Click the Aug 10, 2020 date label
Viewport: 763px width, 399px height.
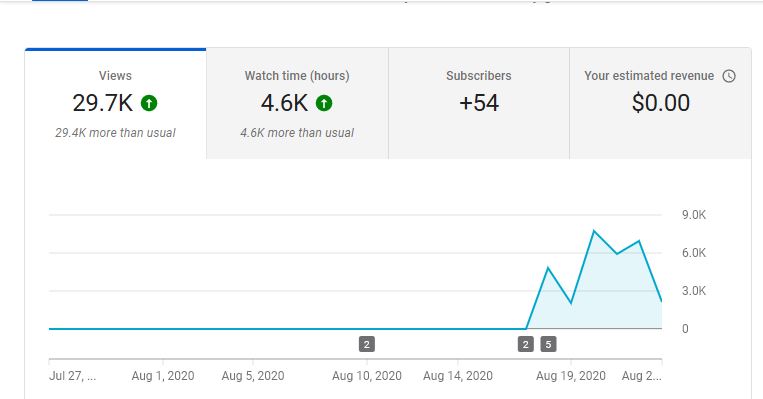[x=367, y=376]
